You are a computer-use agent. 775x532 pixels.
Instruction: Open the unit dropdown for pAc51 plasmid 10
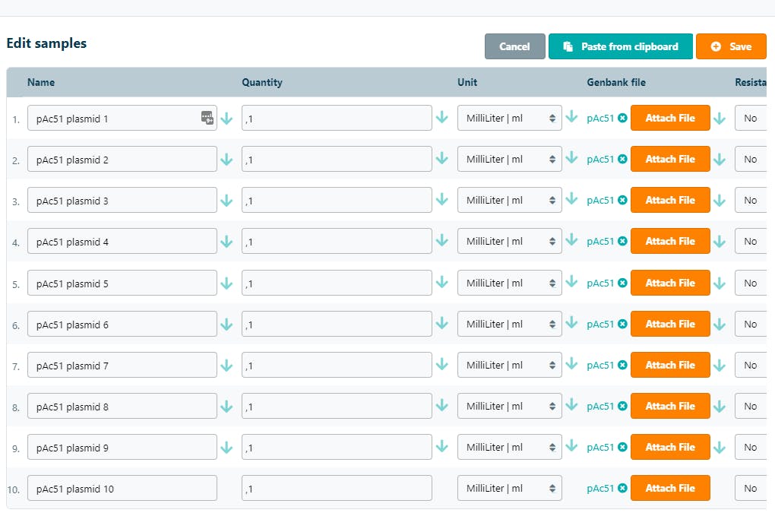(x=509, y=488)
